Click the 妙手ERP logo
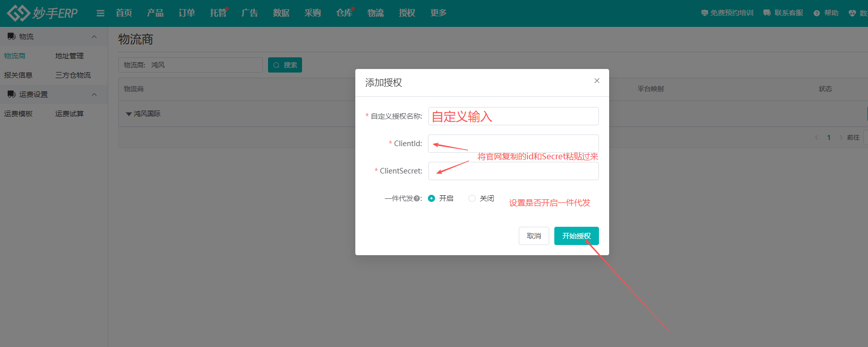 point(42,13)
